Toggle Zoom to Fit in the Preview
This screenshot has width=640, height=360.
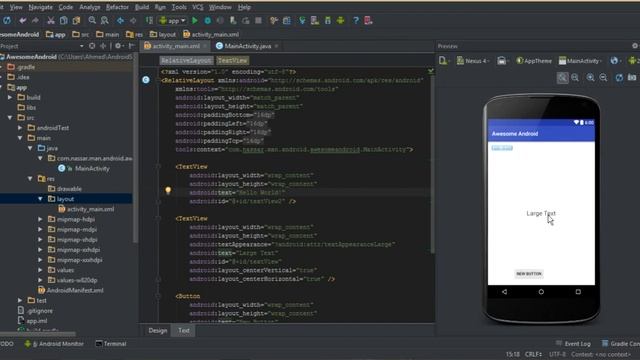coord(562,78)
